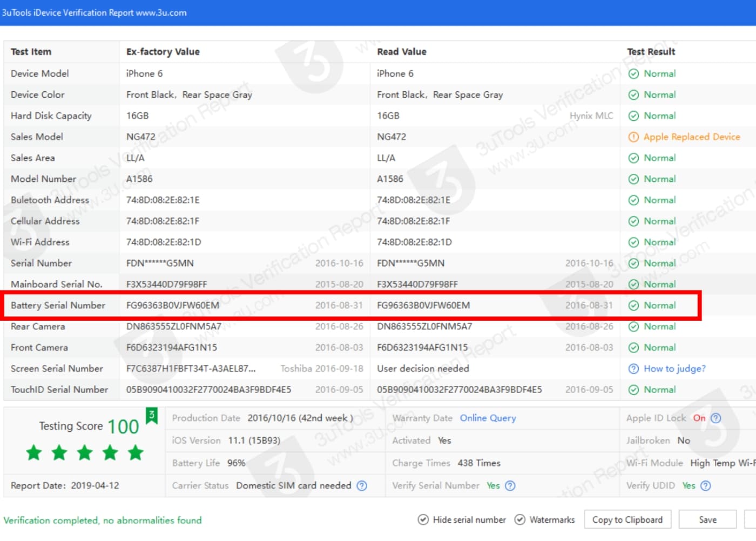Select the Battery Serial Number row label

(x=58, y=306)
